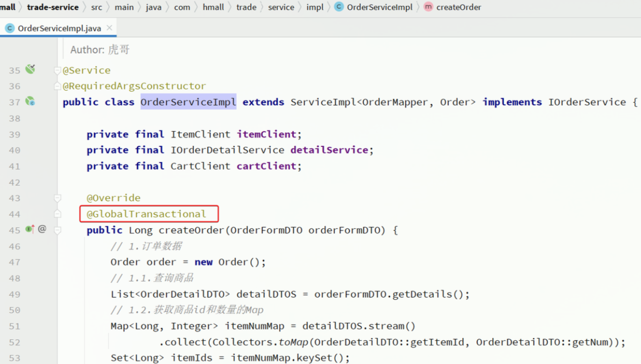The width and height of the screenshot is (641, 364).
Task: Collapse the fold marker at @Service line
Action: pos(58,70)
